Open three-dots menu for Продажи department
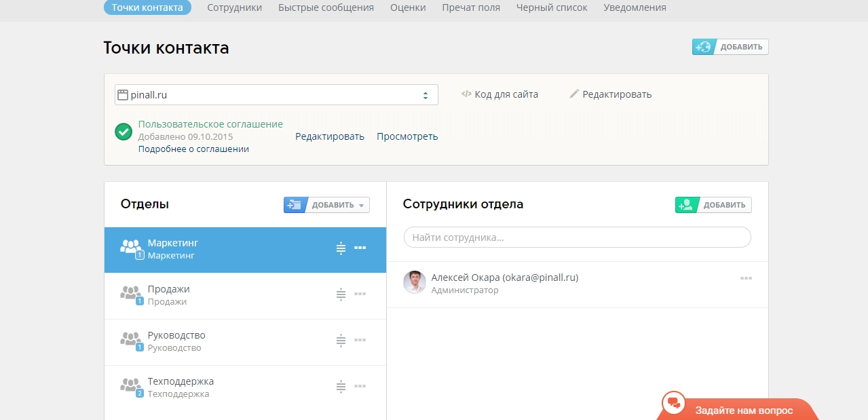Screen dimensions: 868x420 pos(360,294)
